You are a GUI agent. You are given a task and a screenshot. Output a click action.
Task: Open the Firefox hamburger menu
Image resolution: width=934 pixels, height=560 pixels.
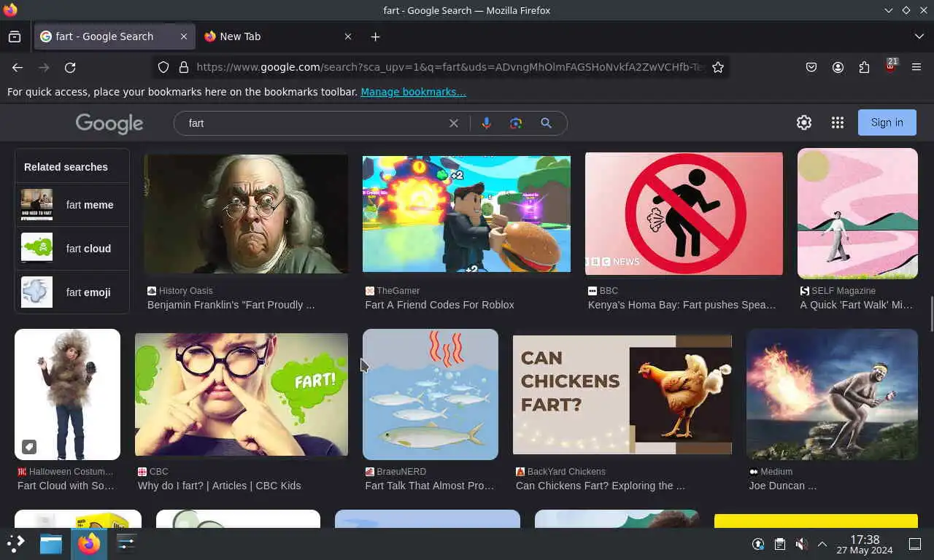coord(916,67)
